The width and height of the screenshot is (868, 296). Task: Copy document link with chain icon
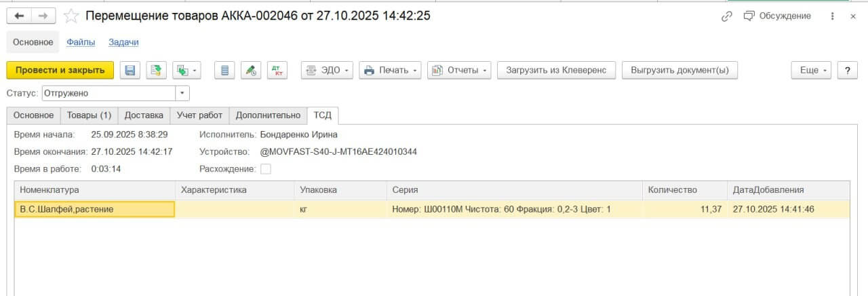point(727,16)
